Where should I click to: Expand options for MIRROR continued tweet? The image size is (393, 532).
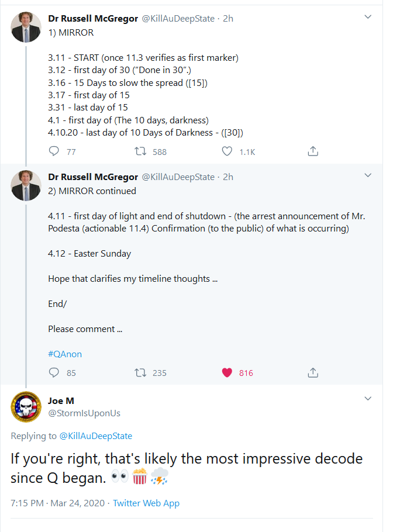coord(368,175)
